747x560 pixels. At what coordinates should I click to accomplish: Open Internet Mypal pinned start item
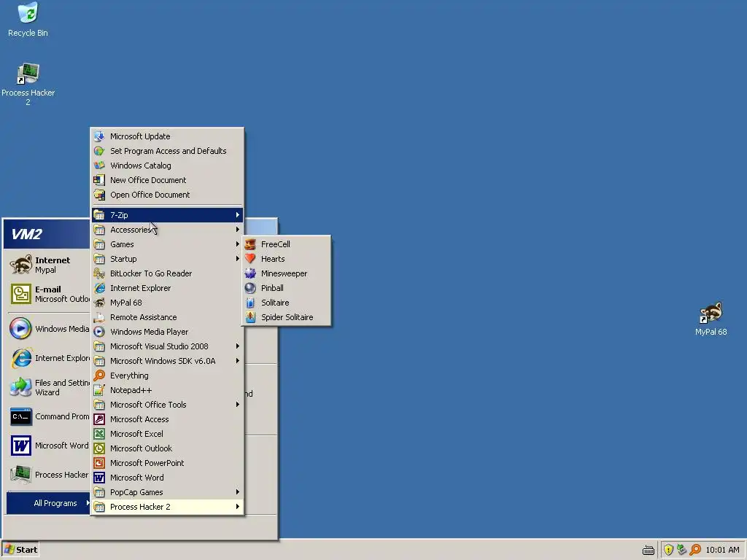click(x=49, y=265)
